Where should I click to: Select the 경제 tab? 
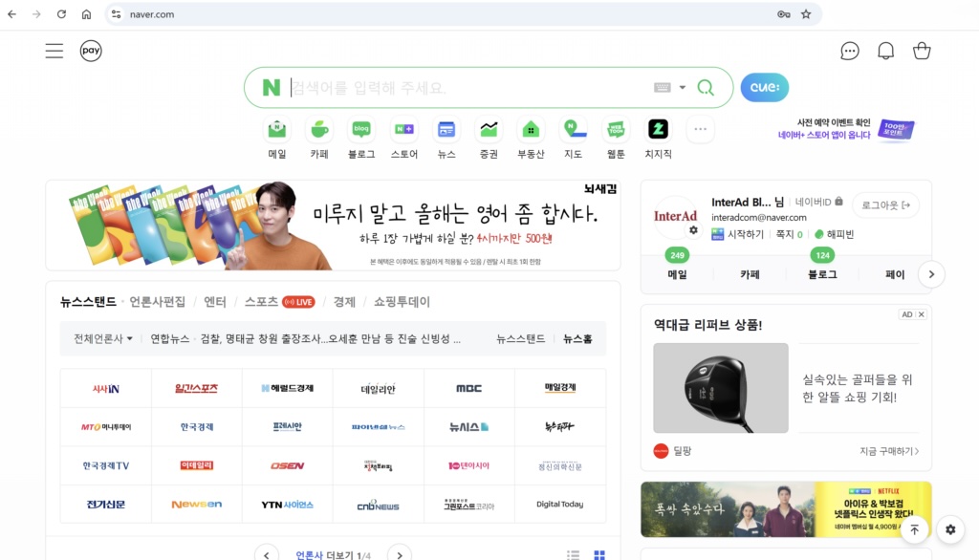pos(344,302)
